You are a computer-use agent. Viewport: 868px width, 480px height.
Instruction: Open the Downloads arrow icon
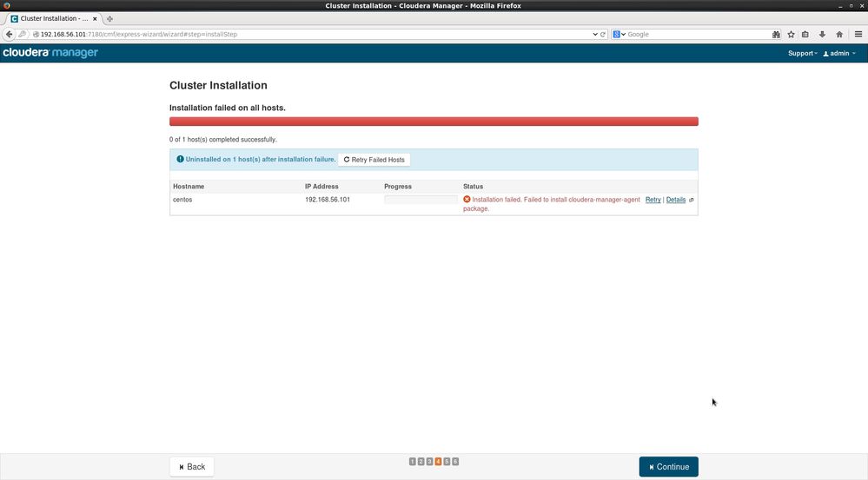(822, 35)
